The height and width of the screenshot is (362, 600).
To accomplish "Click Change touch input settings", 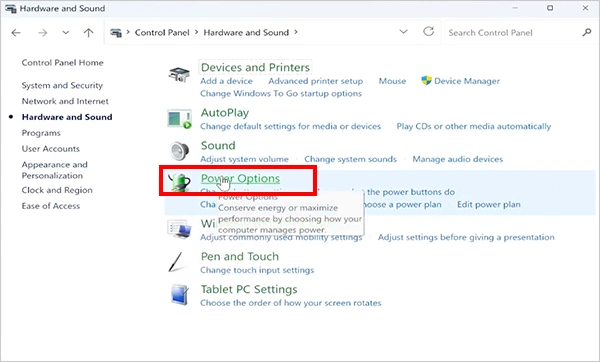I will (257, 270).
